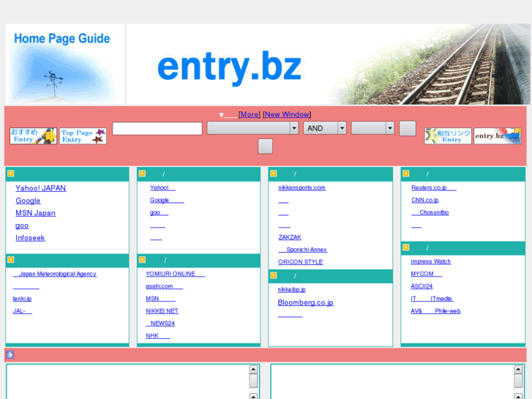532x399 pixels.
Task: Open the JAL- link
Action: click(x=23, y=310)
